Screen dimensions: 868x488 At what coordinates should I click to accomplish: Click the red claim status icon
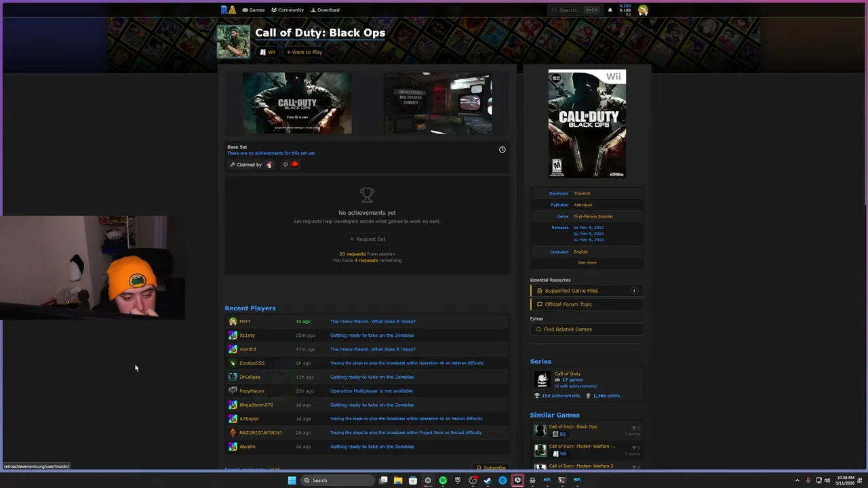click(x=294, y=165)
